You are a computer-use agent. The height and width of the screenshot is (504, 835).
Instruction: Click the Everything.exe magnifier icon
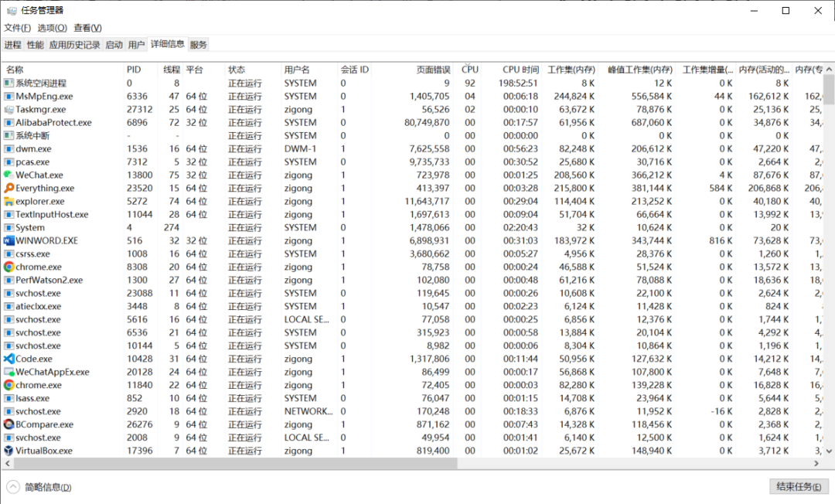click(9, 189)
